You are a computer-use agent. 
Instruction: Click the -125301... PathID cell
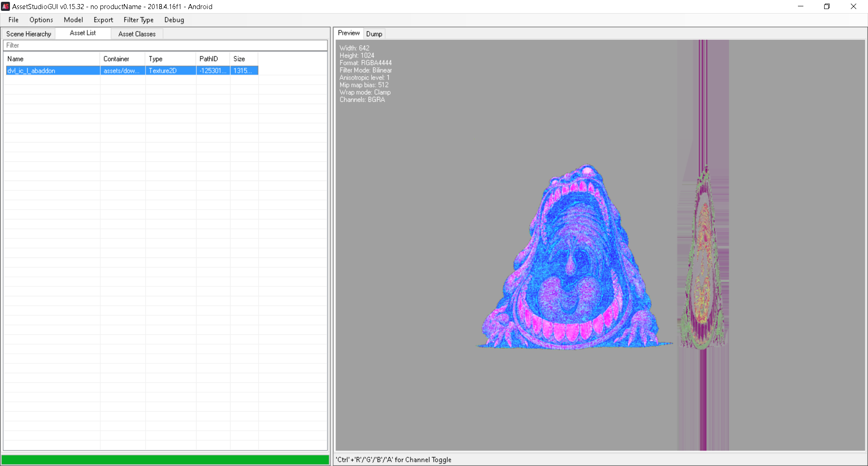pos(213,71)
